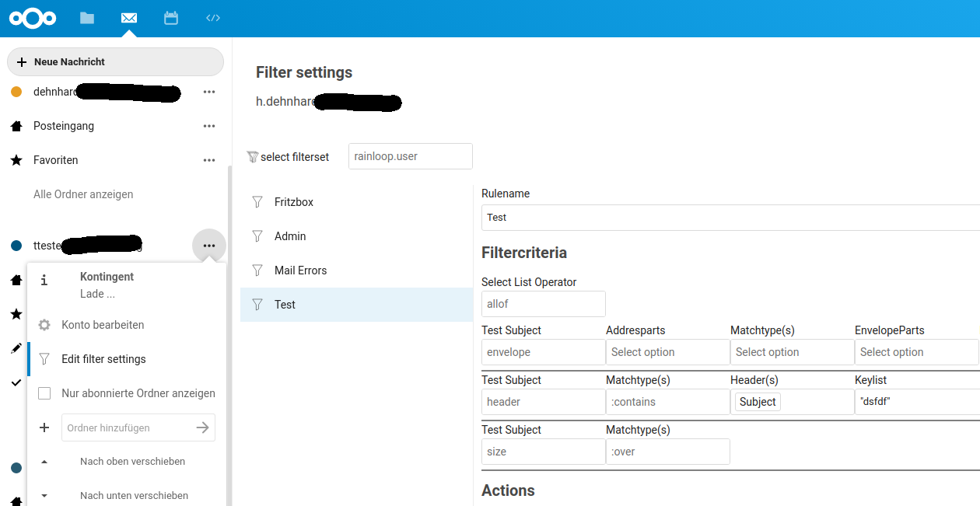Open the :contains matchtype dropdown
The image size is (980, 506).
[x=668, y=402]
